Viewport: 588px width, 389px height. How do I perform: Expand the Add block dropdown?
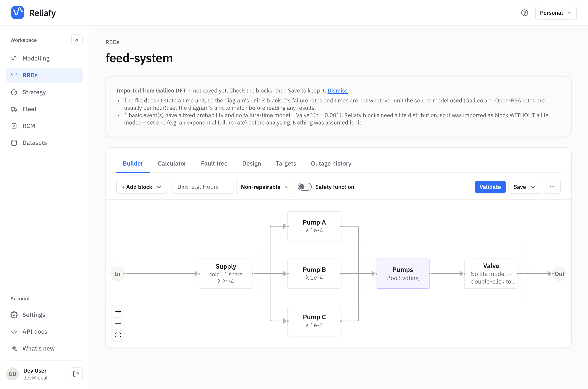click(x=142, y=187)
